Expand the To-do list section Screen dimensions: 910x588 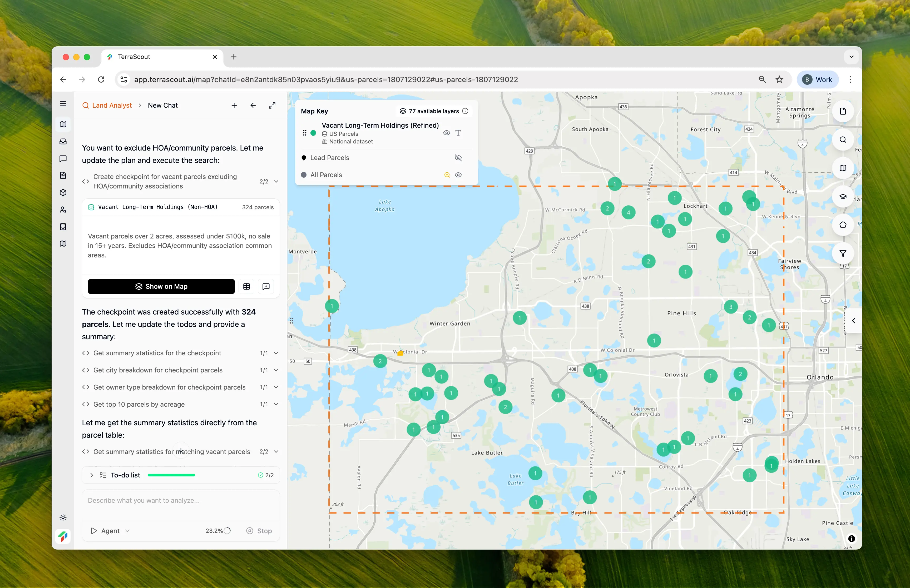(92, 475)
